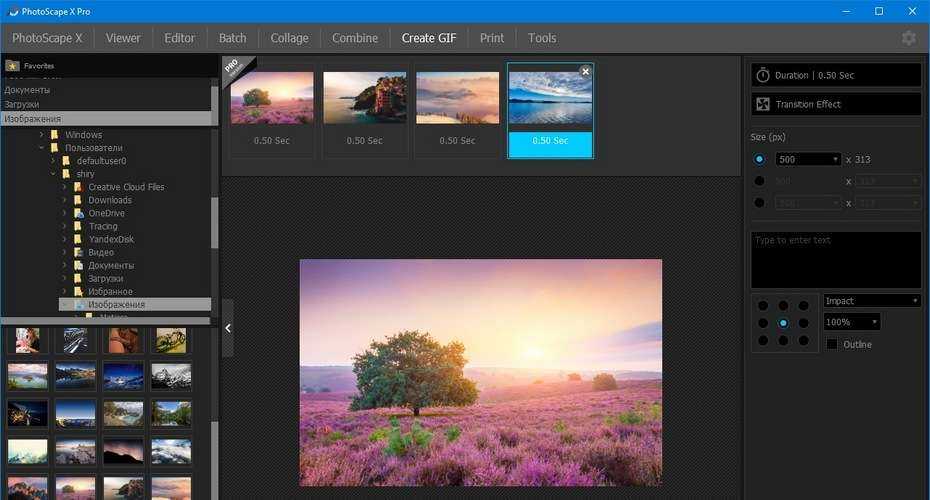Open the settings gear icon

click(908, 38)
